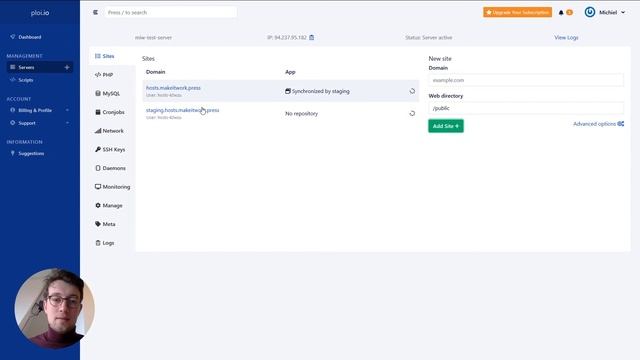Click Upgrade Your Subscription button
The image size is (640, 360).
pyautogui.click(x=517, y=12)
